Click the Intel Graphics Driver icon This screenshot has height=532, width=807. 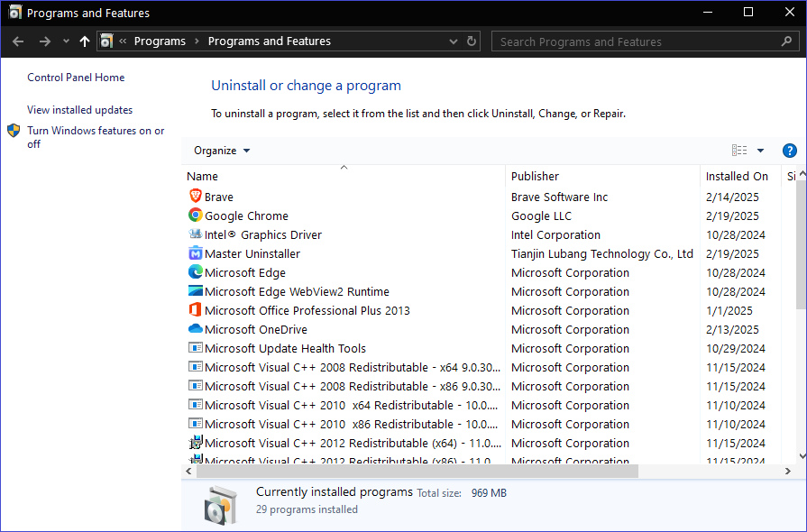pyautogui.click(x=195, y=234)
